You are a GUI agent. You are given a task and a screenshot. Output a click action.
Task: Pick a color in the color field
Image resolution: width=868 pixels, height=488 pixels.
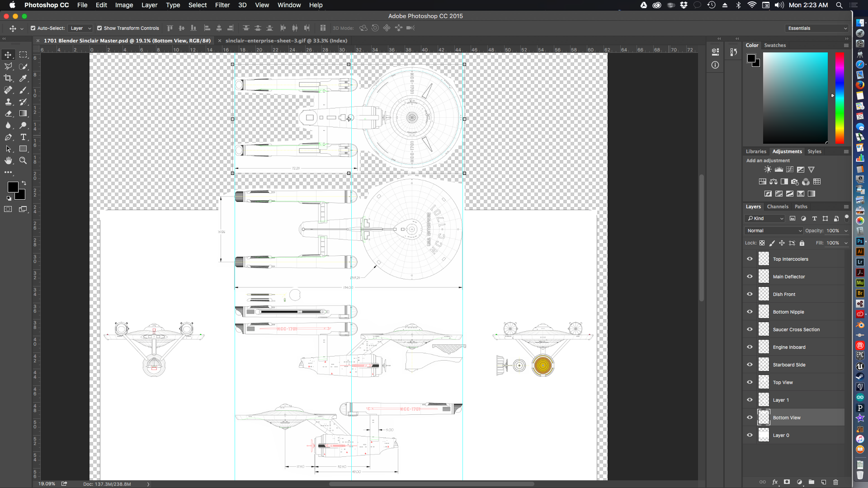coord(795,98)
